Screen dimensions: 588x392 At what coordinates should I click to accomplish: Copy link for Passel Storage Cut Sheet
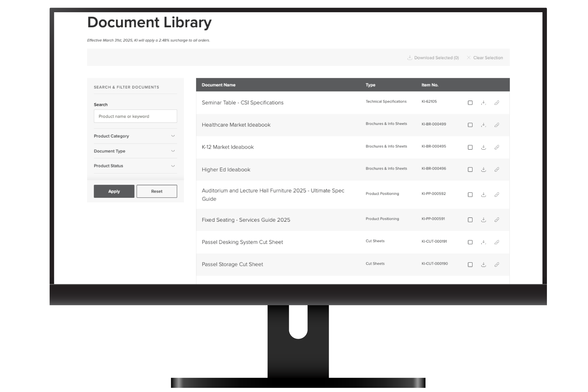coord(497,265)
